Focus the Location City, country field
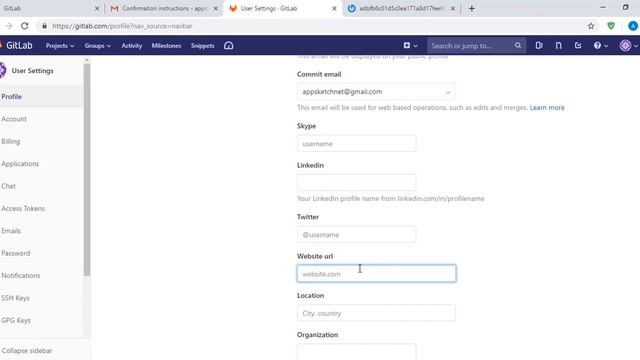 click(x=376, y=313)
